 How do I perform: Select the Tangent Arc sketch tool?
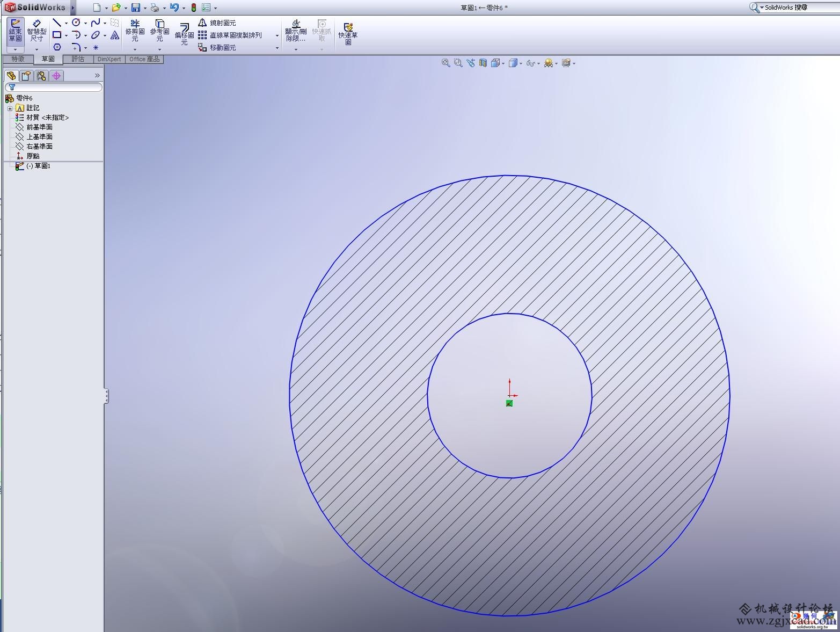tap(76, 35)
